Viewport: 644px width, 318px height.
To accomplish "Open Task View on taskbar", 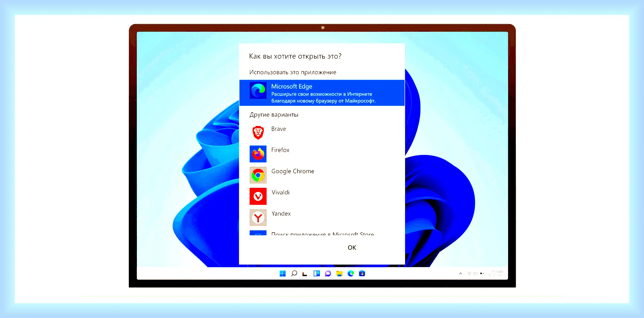I will pyautogui.click(x=305, y=274).
